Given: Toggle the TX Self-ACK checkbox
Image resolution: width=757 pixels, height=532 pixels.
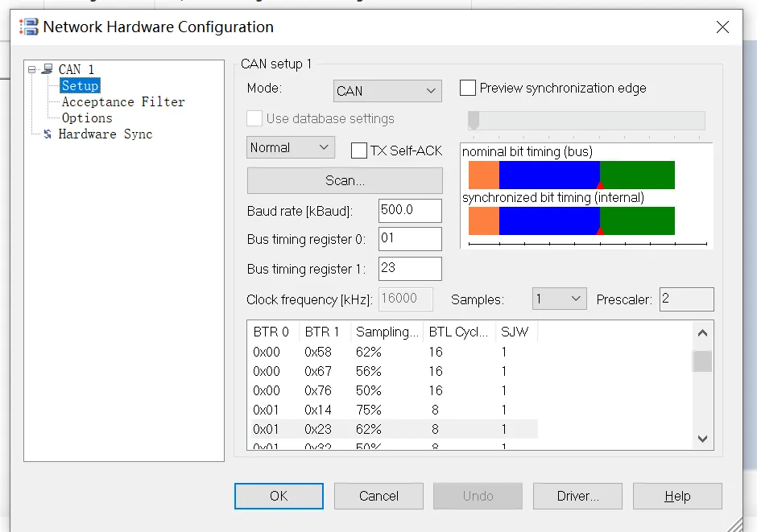Looking at the screenshot, I should [358, 151].
